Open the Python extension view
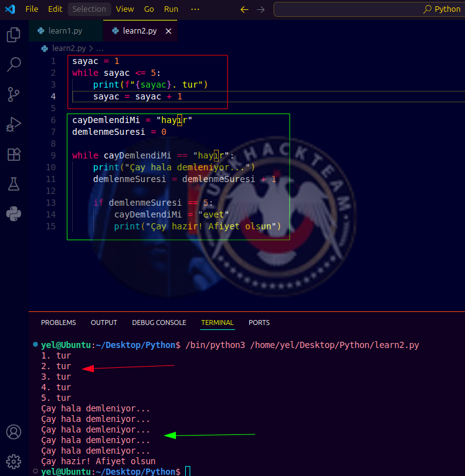The width and height of the screenshot is (465, 476). tap(14, 214)
